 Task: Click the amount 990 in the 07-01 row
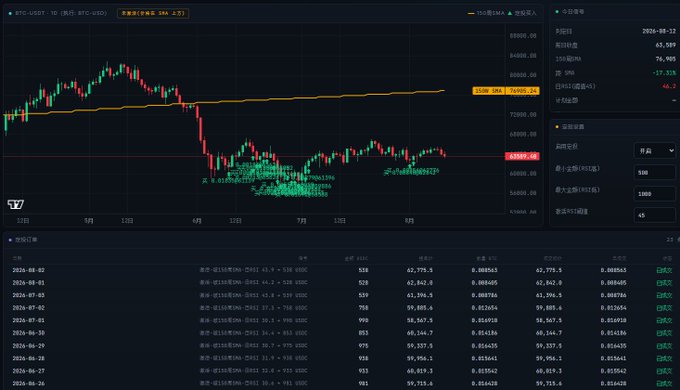[x=363, y=320]
